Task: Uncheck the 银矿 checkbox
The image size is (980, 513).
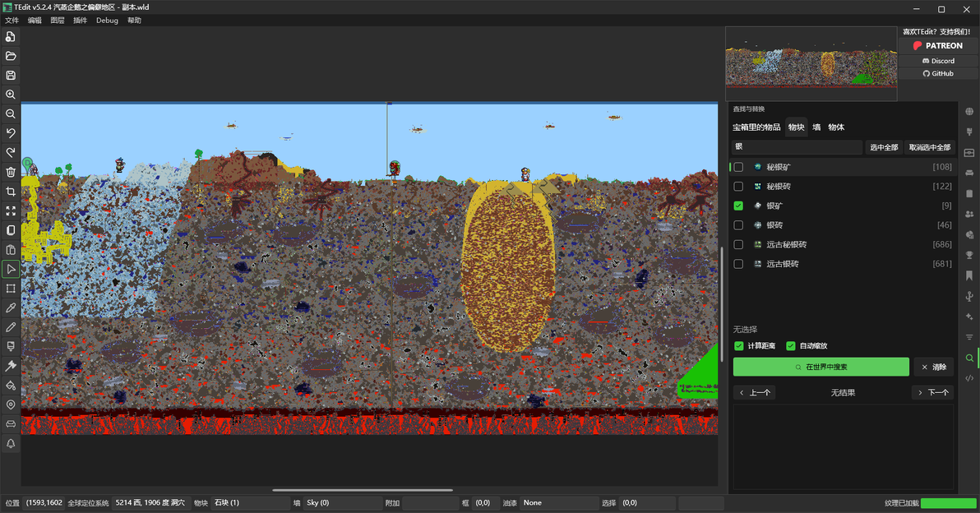Action: pyautogui.click(x=739, y=206)
